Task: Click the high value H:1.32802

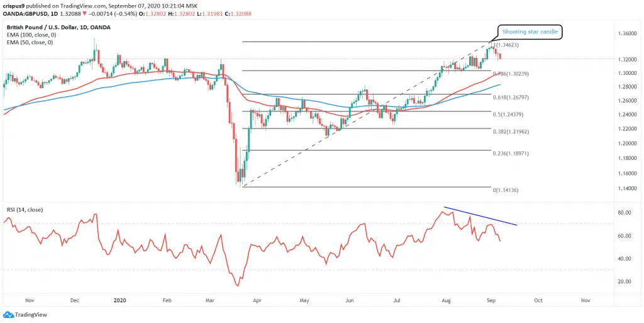Action: coord(182,14)
